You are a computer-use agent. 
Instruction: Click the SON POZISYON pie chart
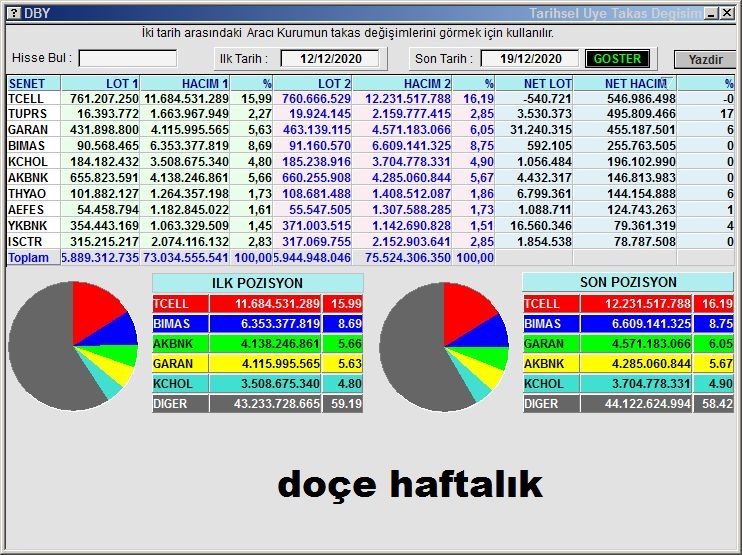coord(444,347)
